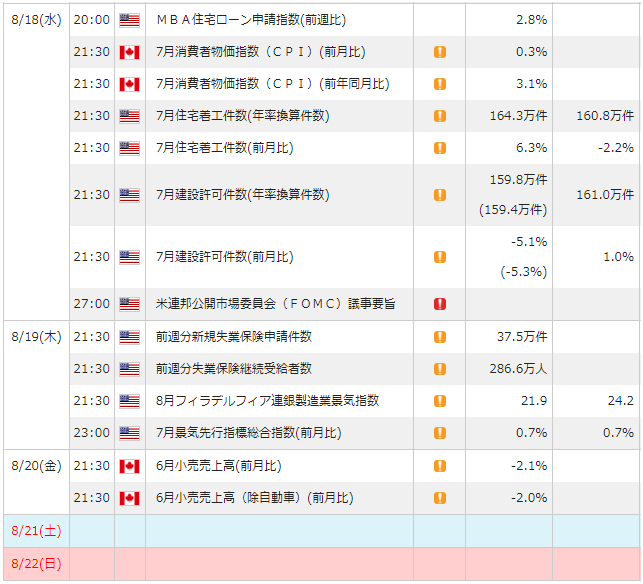The height and width of the screenshot is (584, 643).
Task: Select the text 前週分新規失業保険申請件数
Action: [x=234, y=337]
